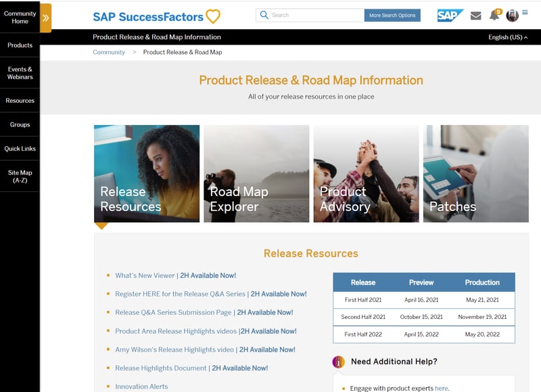Open the What's New Viewer link
541x392 pixels.
coord(176,276)
